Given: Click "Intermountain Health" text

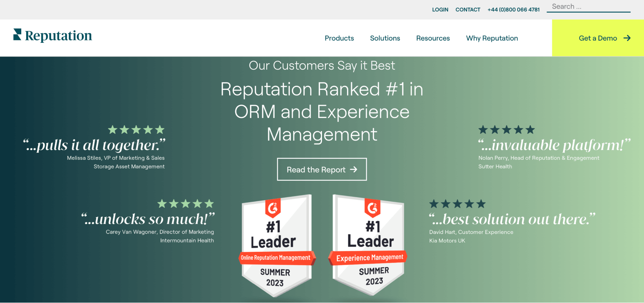Looking at the screenshot, I should pyautogui.click(x=187, y=240).
